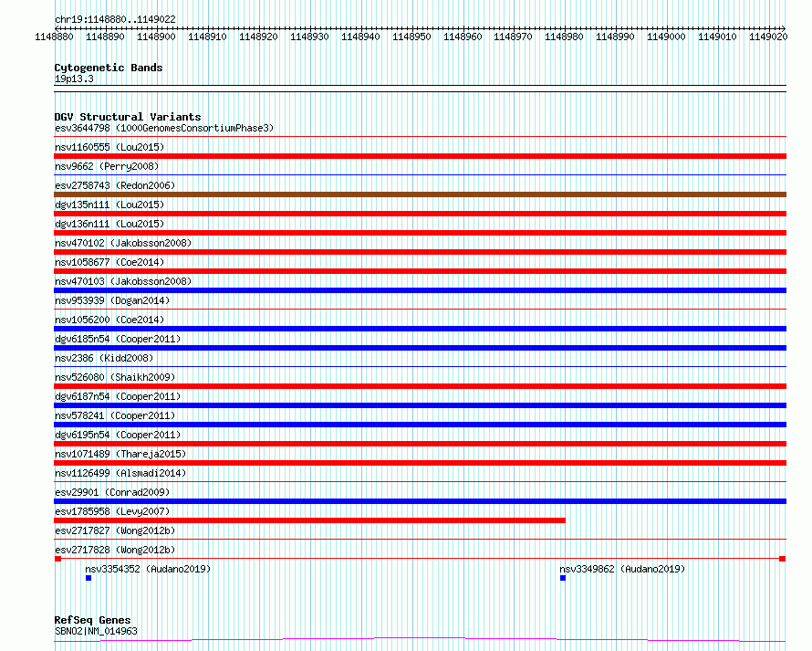Screen dimensions: 812x651
Task: Open variant nsv3354352 (Audano2019)
Action: tap(148, 569)
